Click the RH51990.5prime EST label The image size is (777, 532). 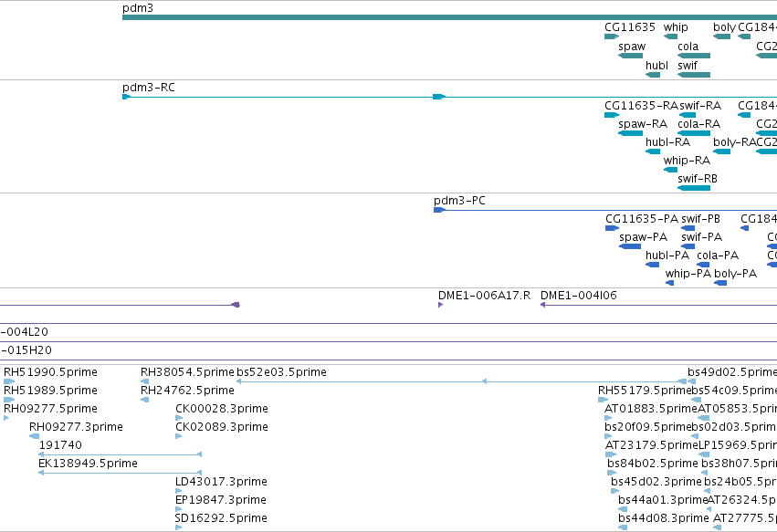tap(50, 372)
